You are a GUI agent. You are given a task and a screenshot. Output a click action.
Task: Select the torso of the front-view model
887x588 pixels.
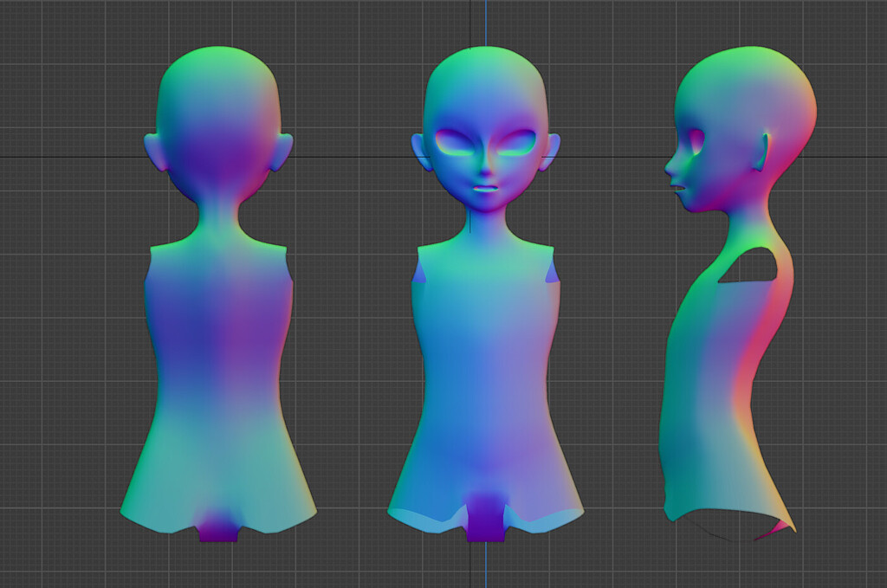pyautogui.click(x=485, y=384)
